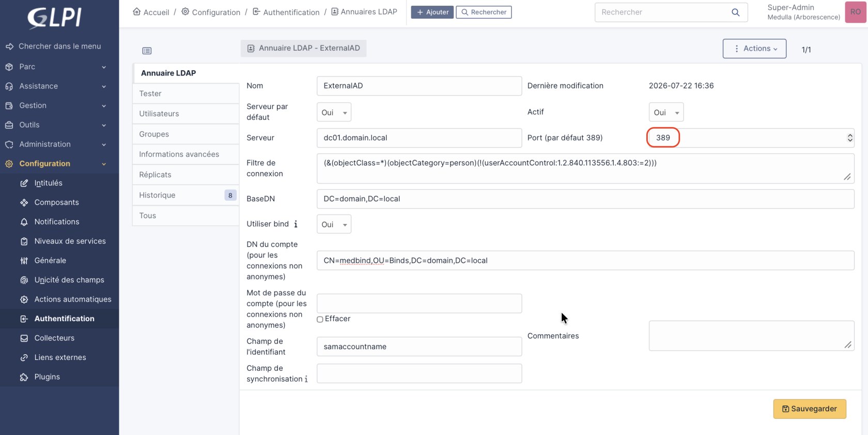
Task: Open the Utilisateurs tab
Action: 185,114
